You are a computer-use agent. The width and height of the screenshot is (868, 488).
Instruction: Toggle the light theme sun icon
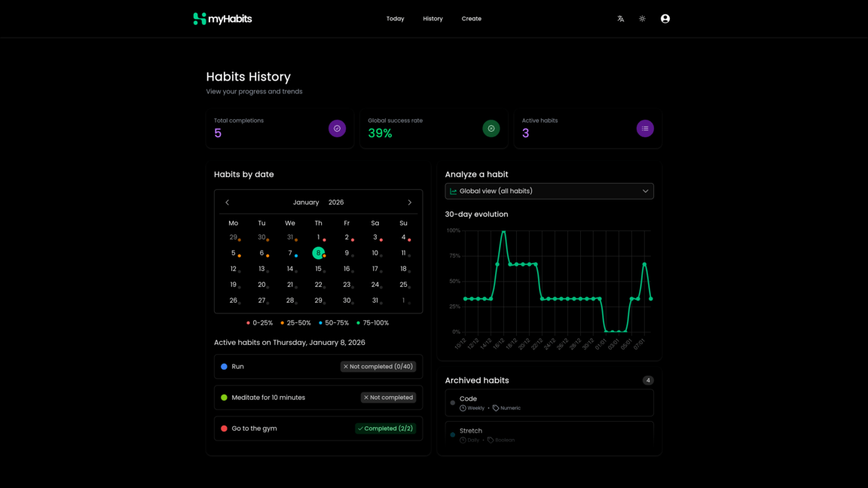642,19
